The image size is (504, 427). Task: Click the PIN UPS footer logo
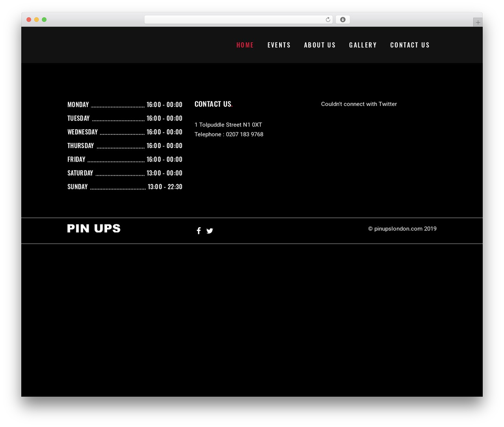point(94,228)
